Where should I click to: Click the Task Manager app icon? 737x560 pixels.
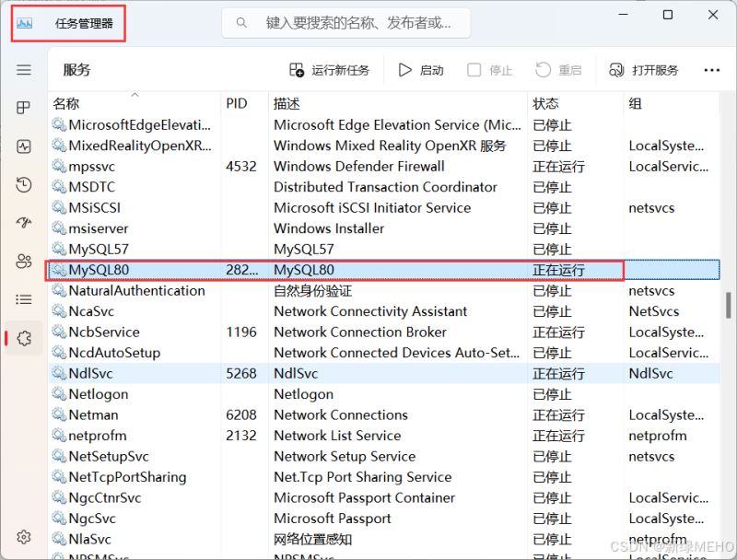pyautogui.click(x=25, y=23)
